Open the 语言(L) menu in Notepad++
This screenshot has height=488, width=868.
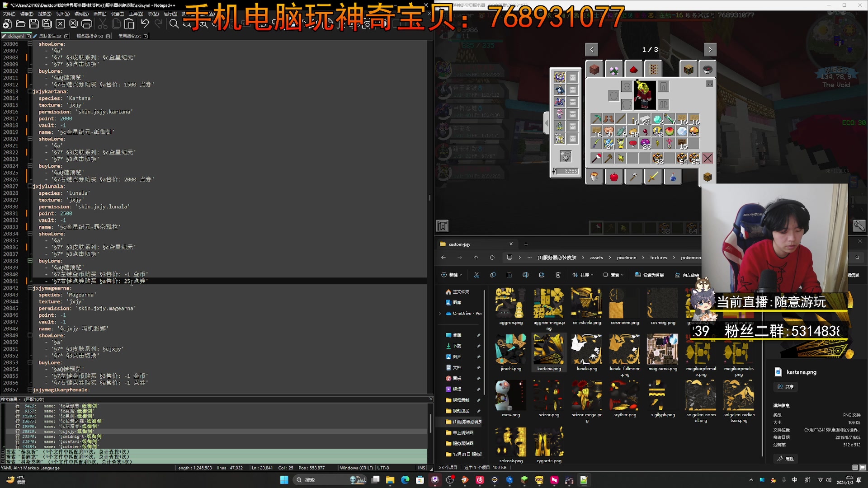coord(99,14)
